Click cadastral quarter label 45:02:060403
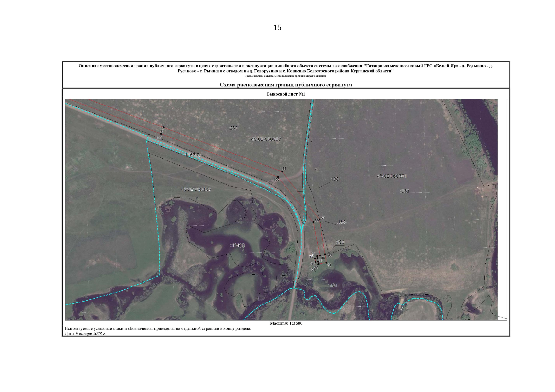555x392 pixels. 196,189
